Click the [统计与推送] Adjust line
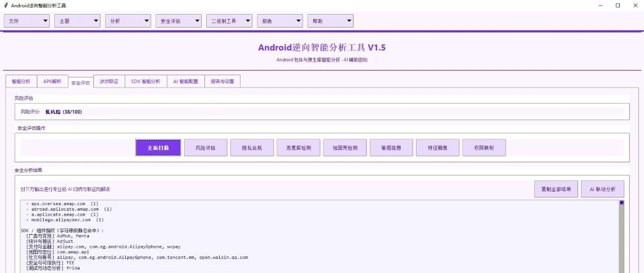The height and width of the screenshot is (273, 644). coord(50,241)
